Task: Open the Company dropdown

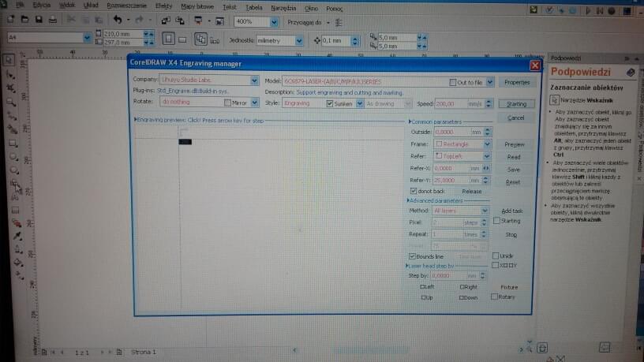Action: 254,80
